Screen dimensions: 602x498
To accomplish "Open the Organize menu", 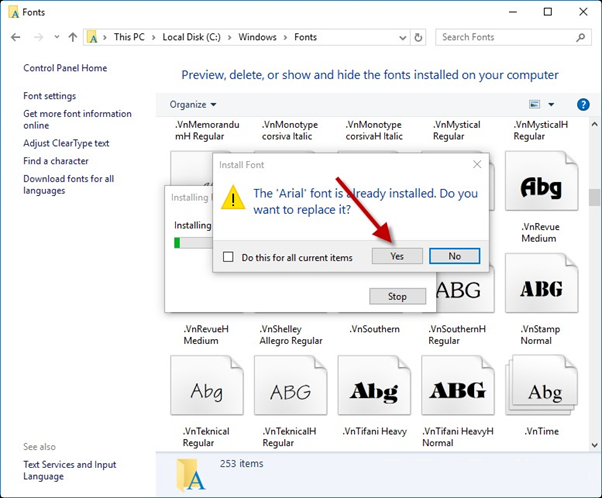I will click(193, 104).
